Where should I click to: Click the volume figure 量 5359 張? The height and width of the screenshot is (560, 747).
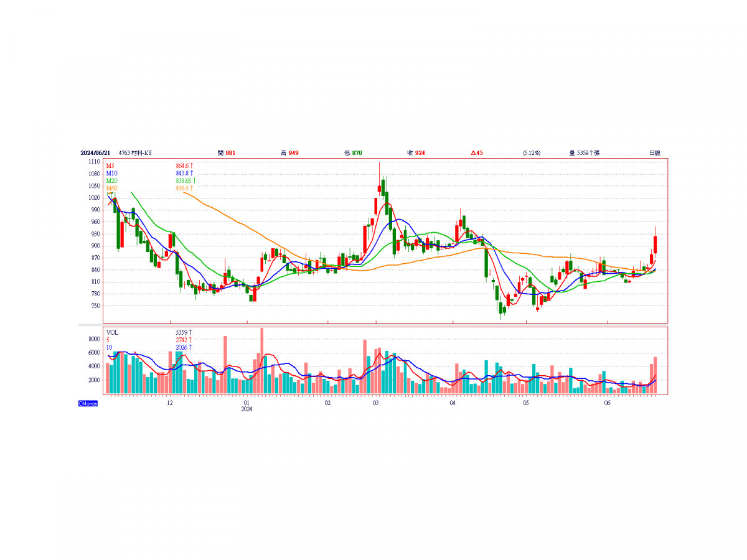click(585, 152)
